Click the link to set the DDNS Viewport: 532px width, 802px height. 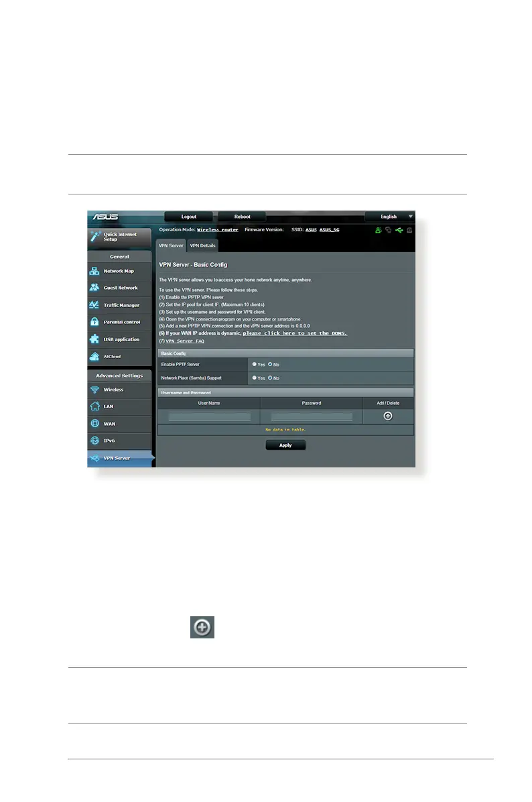(295, 333)
